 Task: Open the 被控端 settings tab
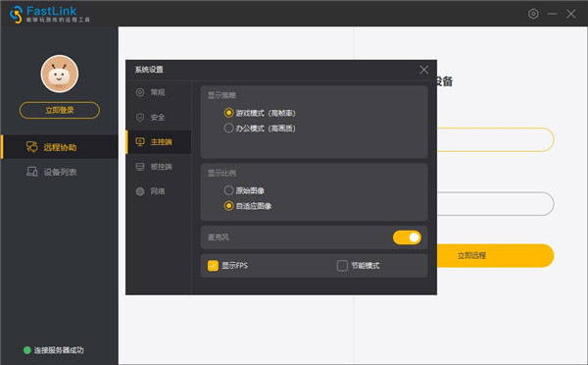(x=158, y=167)
